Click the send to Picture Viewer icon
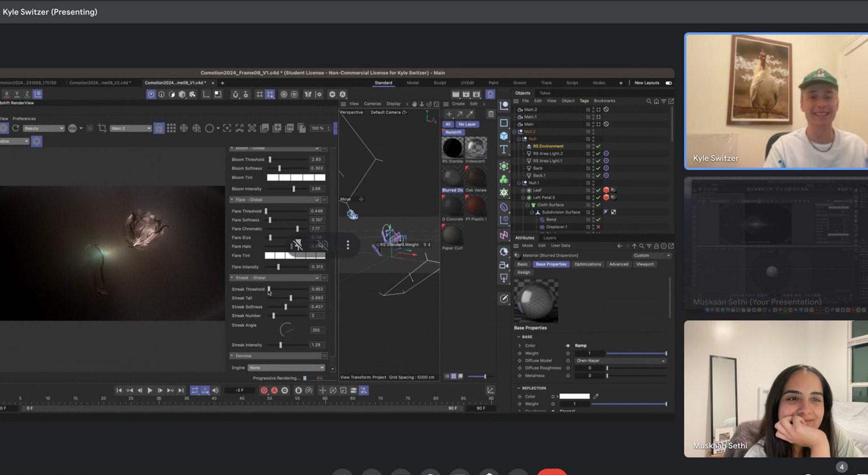 (289, 128)
